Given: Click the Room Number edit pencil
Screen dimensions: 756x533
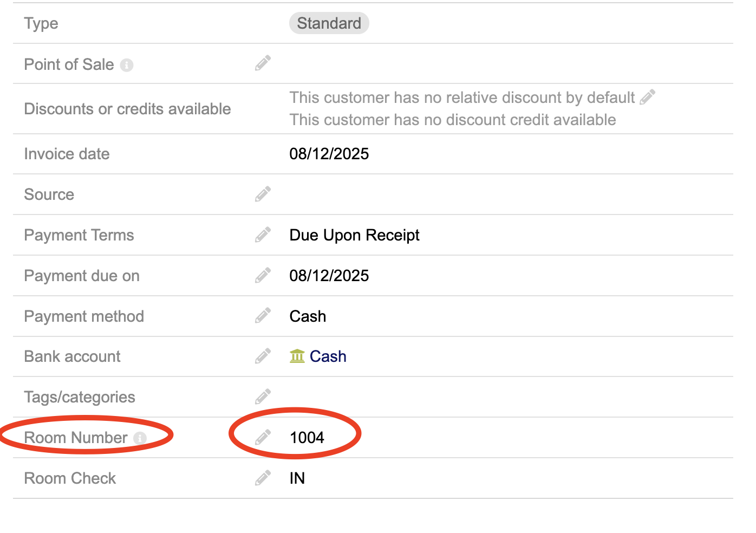Looking at the screenshot, I should 263,437.
